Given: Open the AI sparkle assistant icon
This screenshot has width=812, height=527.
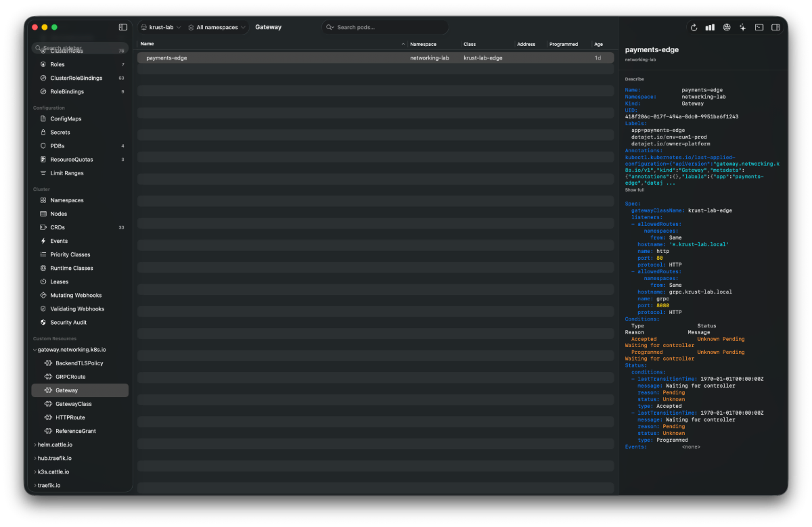Looking at the screenshot, I should tap(742, 28).
